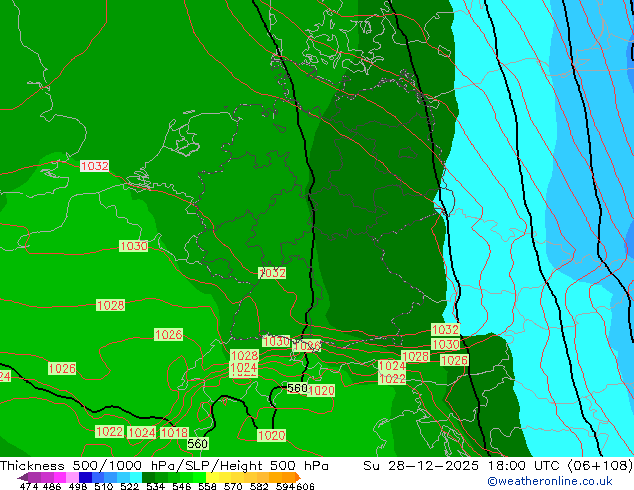Screen dimensions: 634x490
Task: Click the legend value 546
Action: [x=182, y=486]
